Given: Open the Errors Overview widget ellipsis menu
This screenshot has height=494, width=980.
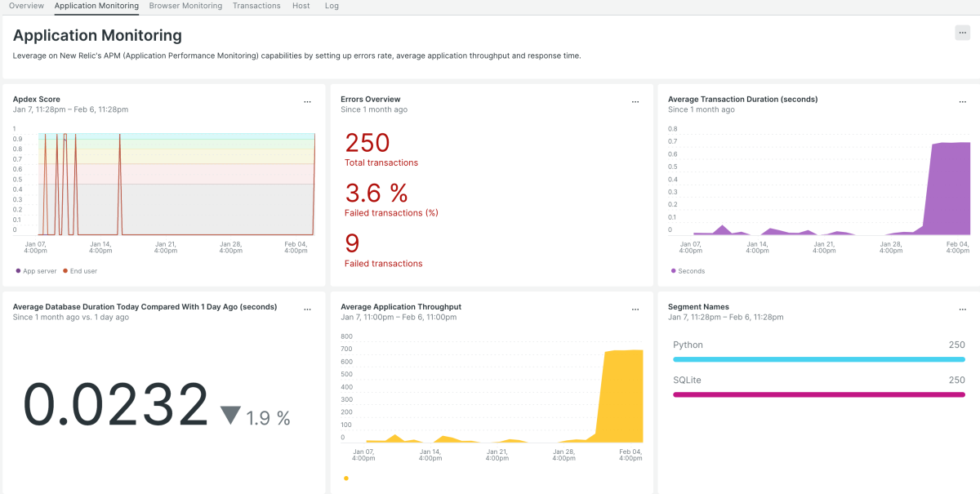Looking at the screenshot, I should (x=635, y=102).
